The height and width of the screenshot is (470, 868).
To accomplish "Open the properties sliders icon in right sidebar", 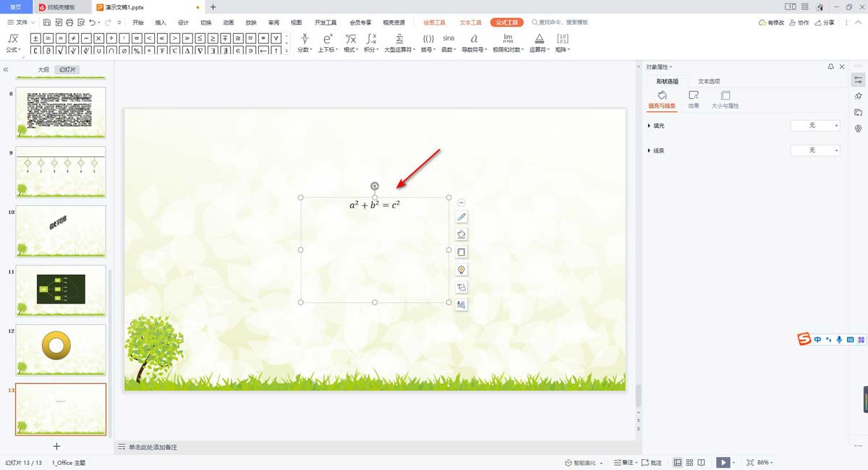I will tap(859, 79).
